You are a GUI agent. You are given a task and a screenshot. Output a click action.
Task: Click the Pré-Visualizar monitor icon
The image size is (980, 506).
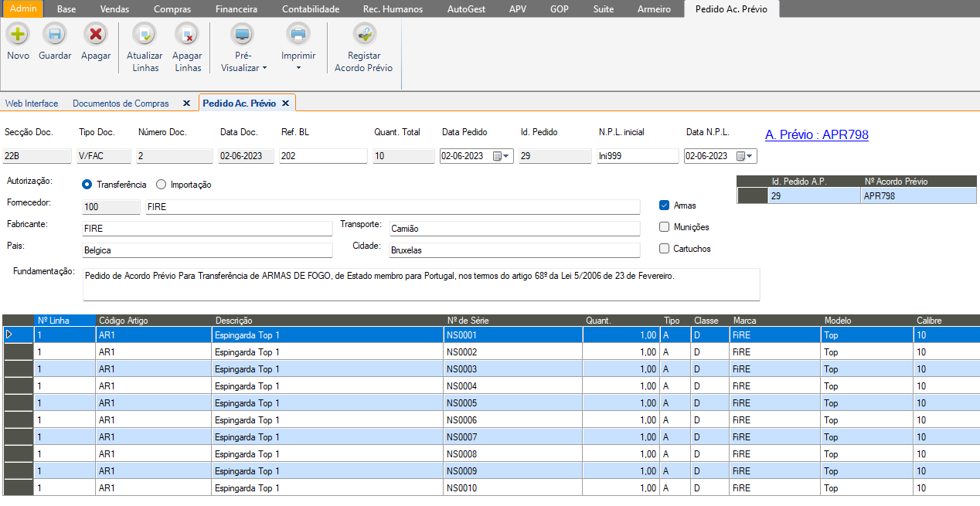click(x=243, y=35)
